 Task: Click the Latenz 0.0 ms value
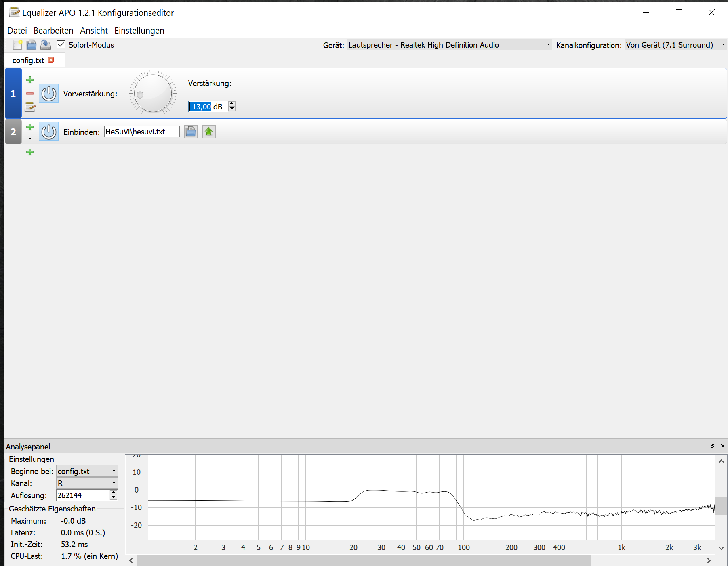point(83,532)
